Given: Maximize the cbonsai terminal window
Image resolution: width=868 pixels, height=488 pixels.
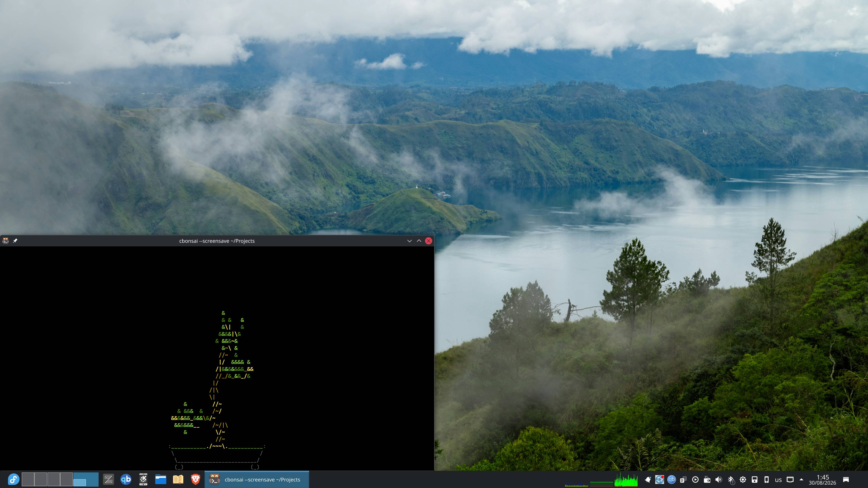Looking at the screenshot, I should [419, 241].
